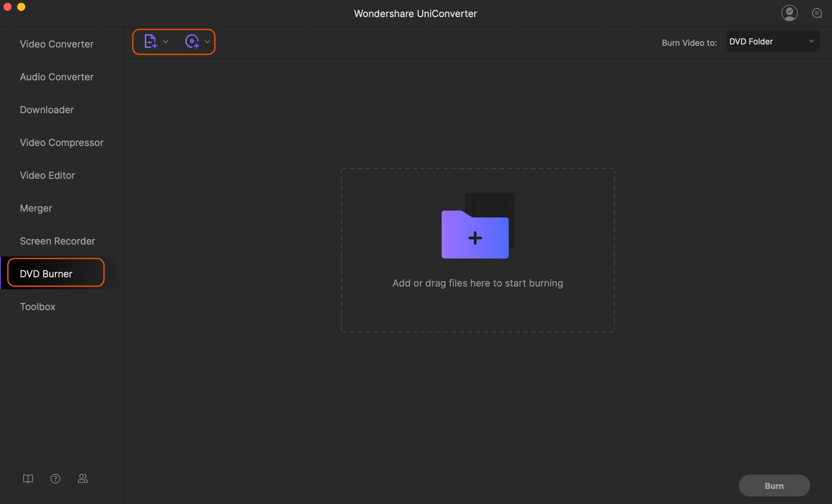The height and width of the screenshot is (504, 832).
Task: Open the Video Converter section
Action: click(56, 44)
